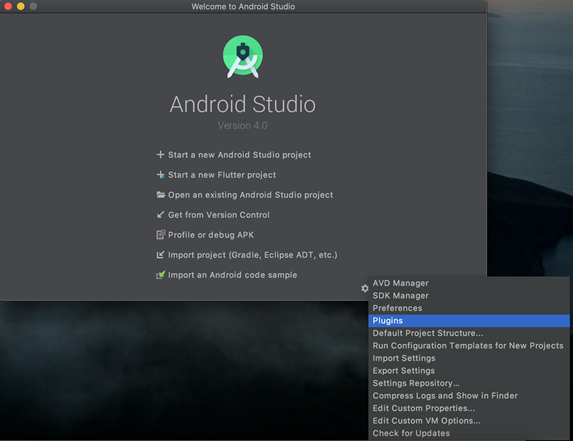Open Preferences from the configure menu
The image size is (573, 441).
point(469,308)
